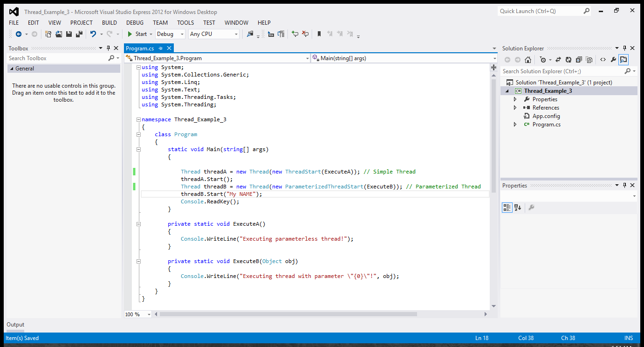Toggle a bookmark on the current line
Image resolution: width=644 pixels, height=347 pixels.
pyautogui.click(x=319, y=34)
